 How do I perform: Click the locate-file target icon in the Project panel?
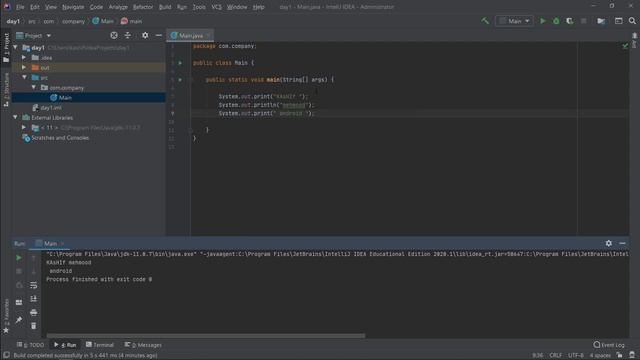[114, 36]
